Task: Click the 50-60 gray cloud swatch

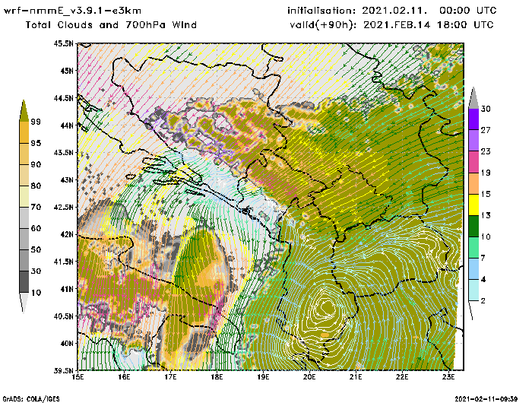Action: (24, 239)
